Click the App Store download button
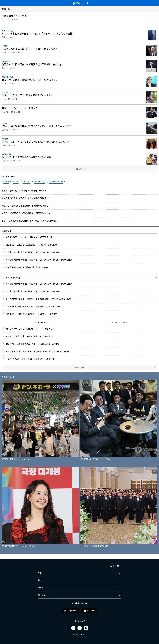 [89, 610]
